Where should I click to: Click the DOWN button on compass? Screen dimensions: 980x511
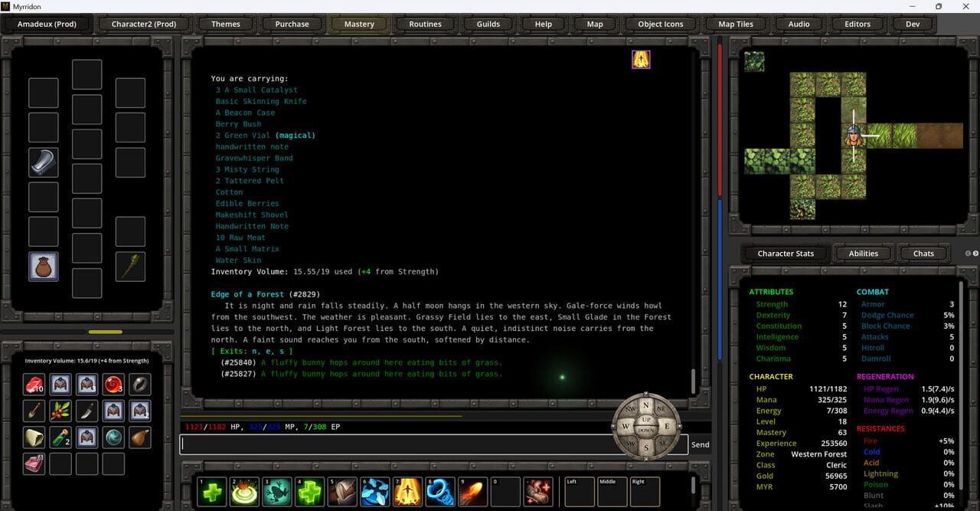pos(645,431)
